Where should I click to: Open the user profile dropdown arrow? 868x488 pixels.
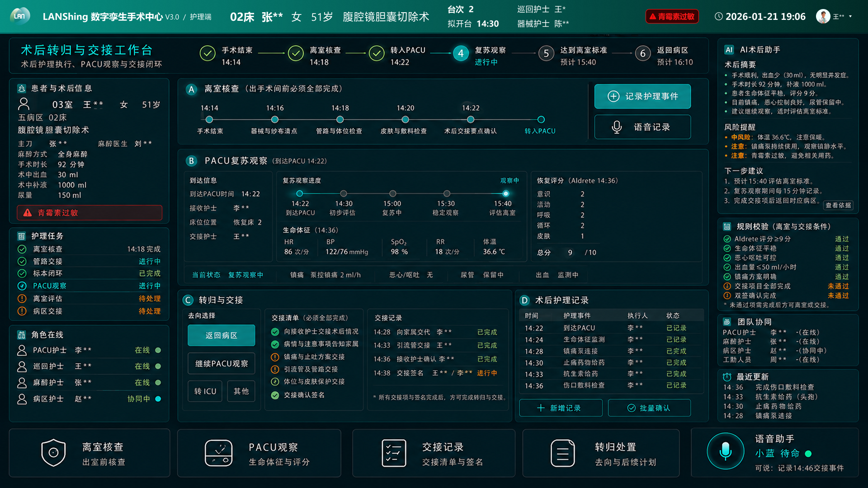pos(850,17)
